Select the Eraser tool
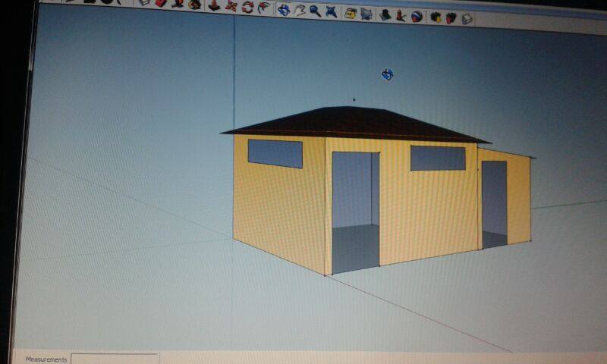This screenshot has width=607, height=364. tap(161, 3)
